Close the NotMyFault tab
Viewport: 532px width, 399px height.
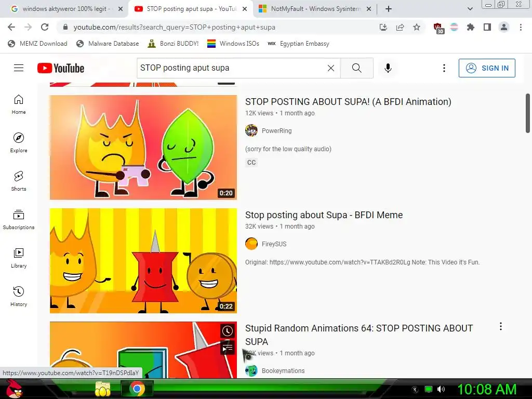point(369,9)
